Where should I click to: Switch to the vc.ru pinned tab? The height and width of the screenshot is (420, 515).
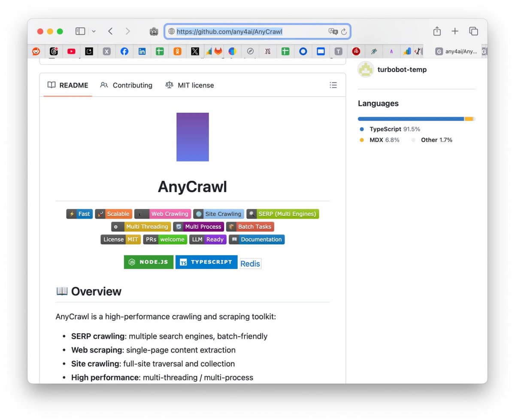coord(268,51)
